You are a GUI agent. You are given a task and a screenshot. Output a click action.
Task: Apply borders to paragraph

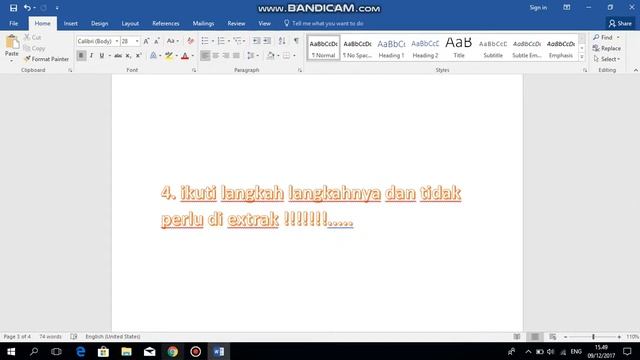point(287,56)
